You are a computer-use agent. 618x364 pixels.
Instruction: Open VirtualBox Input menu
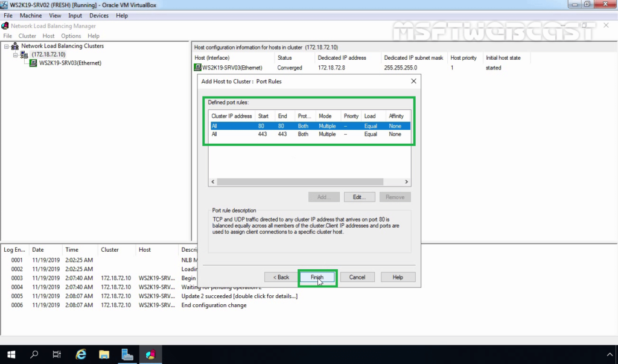coord(75,15)
